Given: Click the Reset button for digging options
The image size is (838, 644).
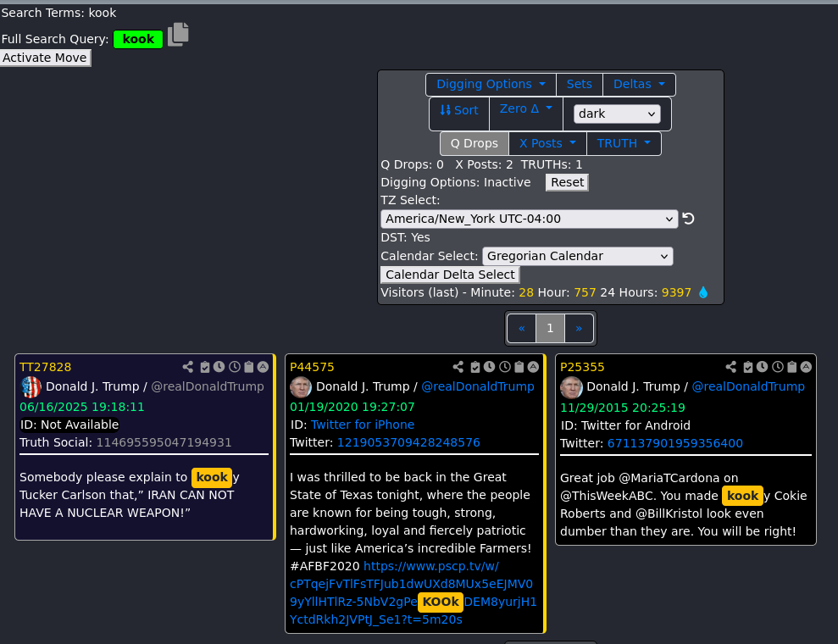Looking at the screenshot, I should (x=567, y=182).
